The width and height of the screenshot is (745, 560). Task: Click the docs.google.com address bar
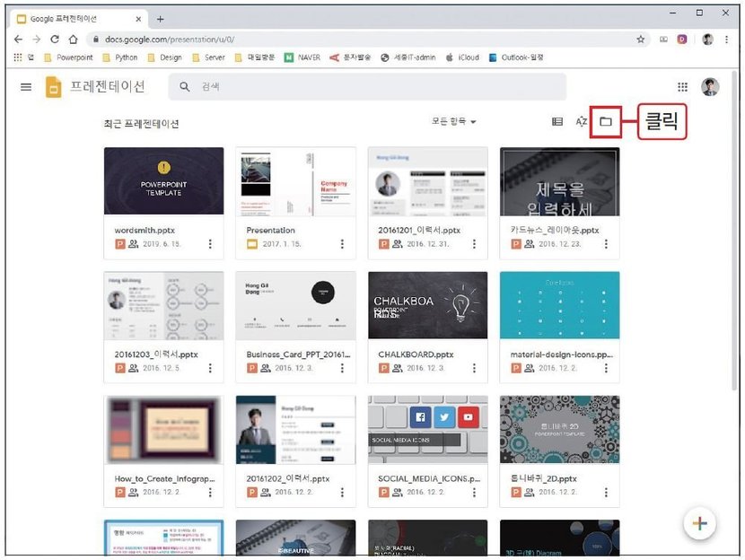click(368, 39)
